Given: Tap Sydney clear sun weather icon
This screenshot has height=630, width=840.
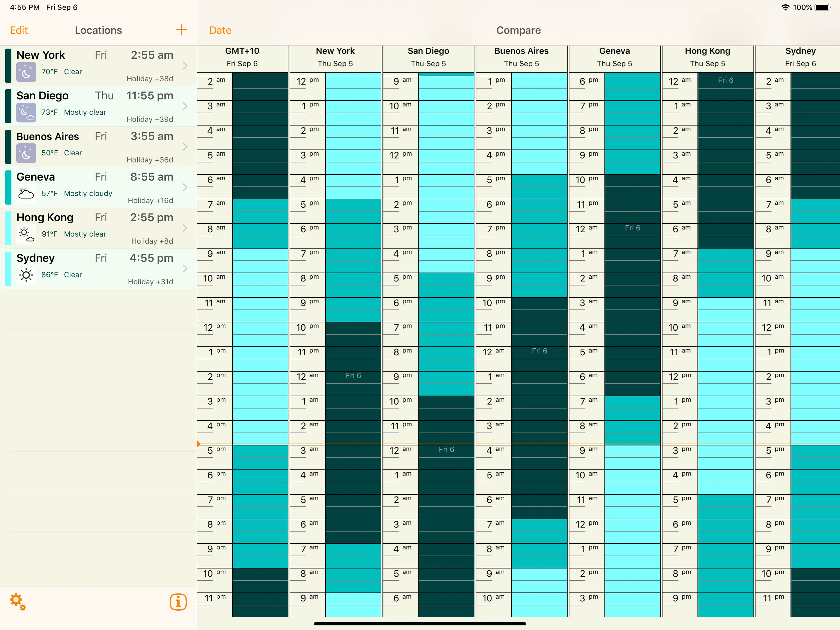Looking at the screenshot, I should pos(26,275).
